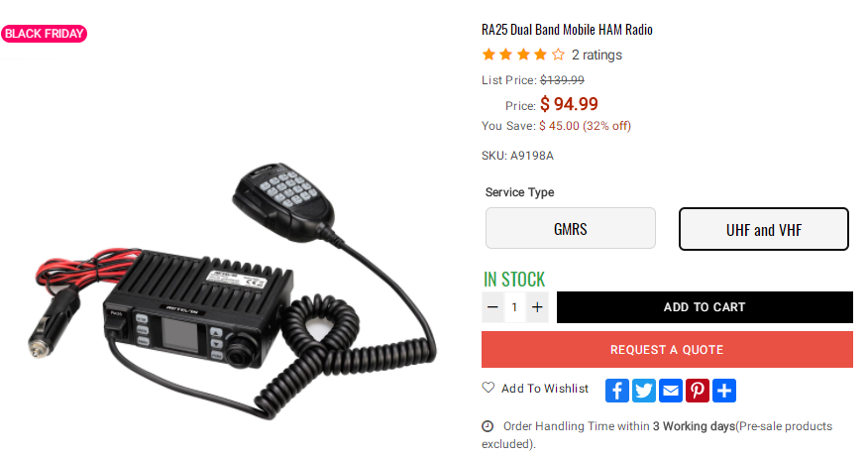Click the order handling clock icon
The height and width of the screenshot is (457, 868).
pos(488,426)
